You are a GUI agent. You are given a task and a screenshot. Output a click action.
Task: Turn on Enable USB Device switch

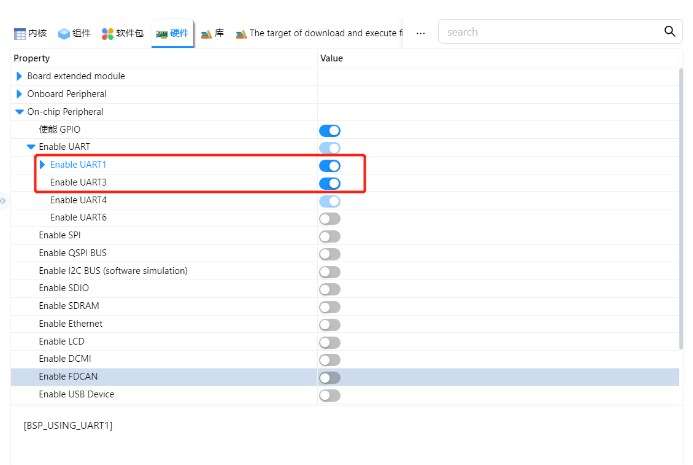pyautogui.click(x=330, y=395)
